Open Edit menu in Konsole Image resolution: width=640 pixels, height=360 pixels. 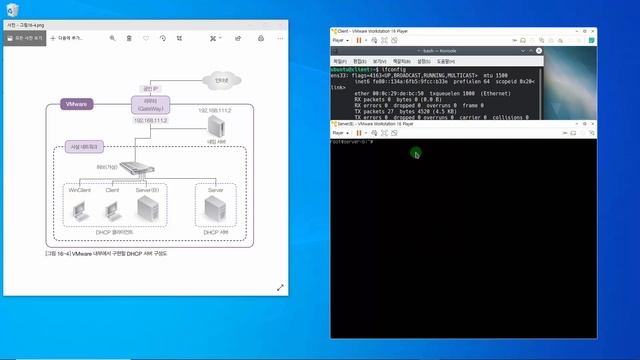coord(360,61)
